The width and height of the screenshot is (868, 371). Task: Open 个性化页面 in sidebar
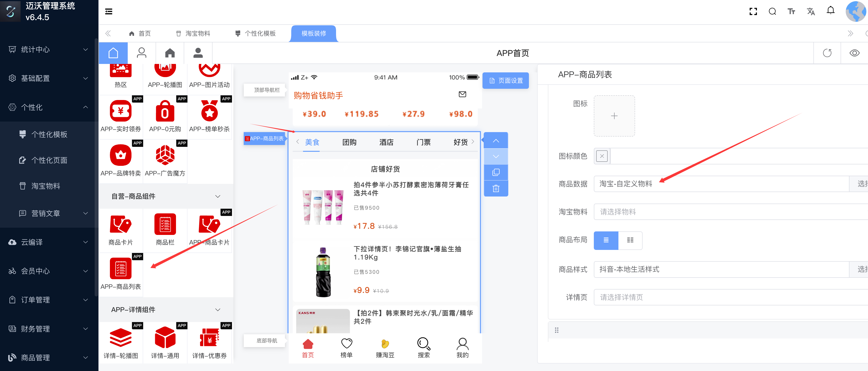click(49, 160)
